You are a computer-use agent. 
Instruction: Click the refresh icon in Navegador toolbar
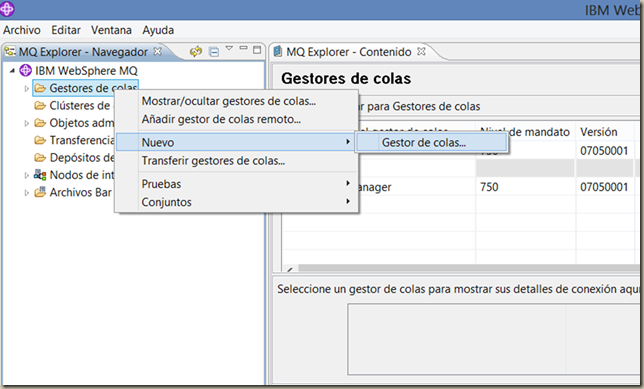coord(196,51)
